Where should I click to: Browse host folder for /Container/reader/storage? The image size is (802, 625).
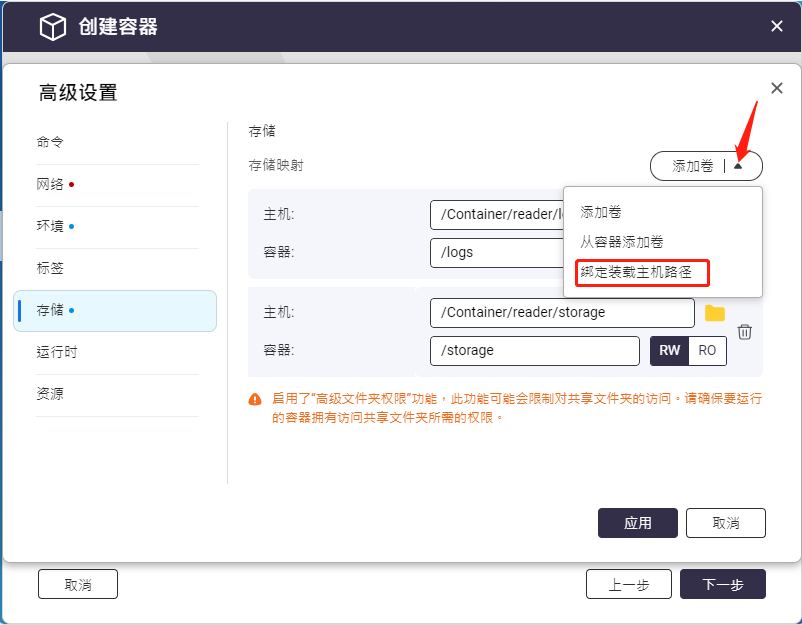point(715,313)
